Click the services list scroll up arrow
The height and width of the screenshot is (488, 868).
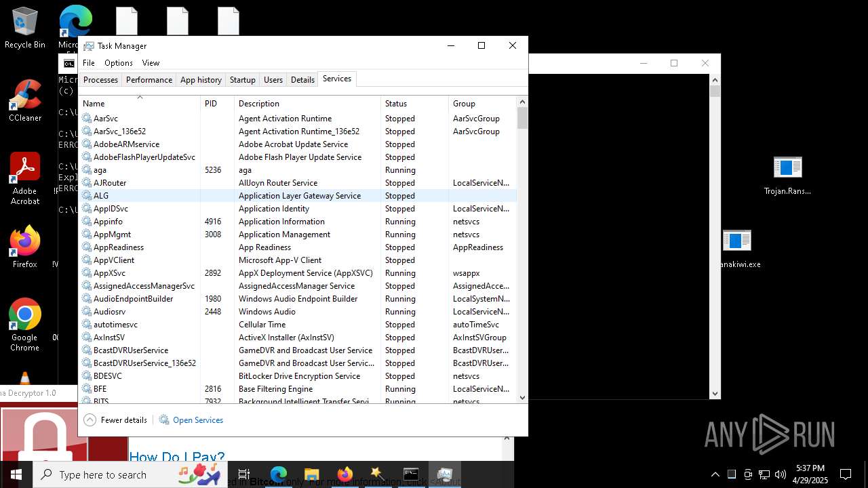522,102
